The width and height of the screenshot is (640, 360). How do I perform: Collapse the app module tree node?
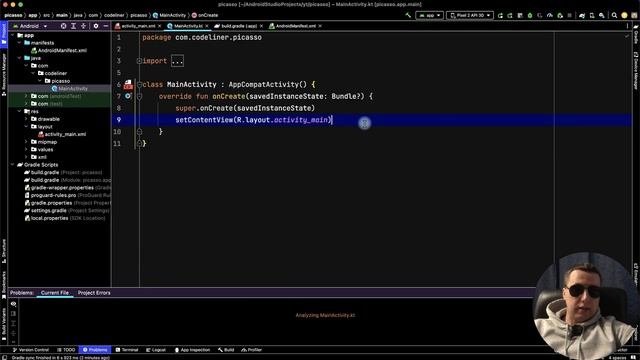13,36
